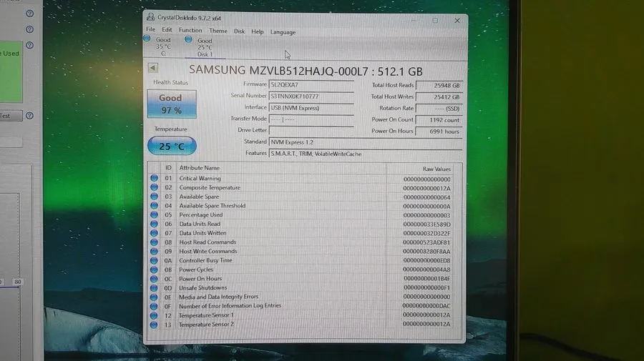
Task: Click the status icon for Critical Warning
Action: 154,178
